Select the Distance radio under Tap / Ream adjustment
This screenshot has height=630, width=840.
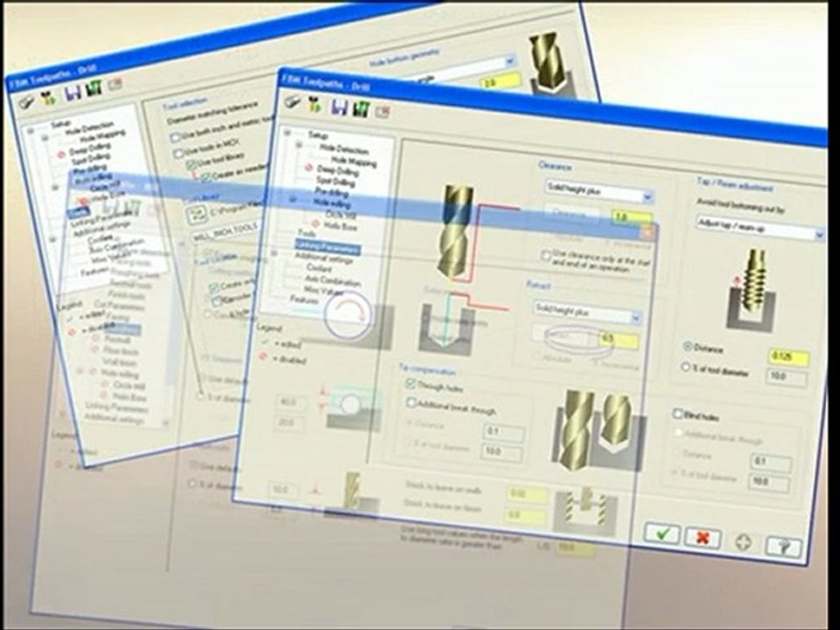[688, 346]
